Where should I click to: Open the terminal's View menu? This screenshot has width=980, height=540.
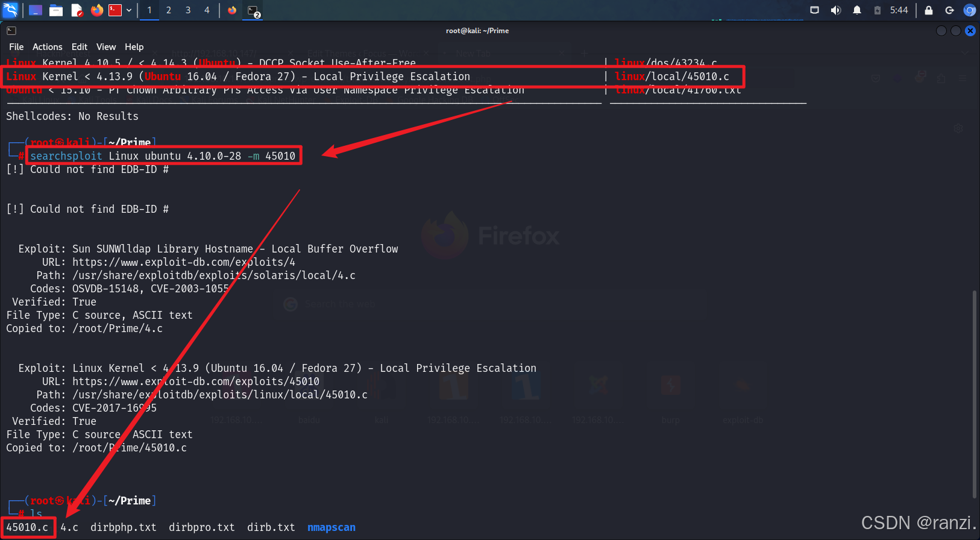pos(106,47)
